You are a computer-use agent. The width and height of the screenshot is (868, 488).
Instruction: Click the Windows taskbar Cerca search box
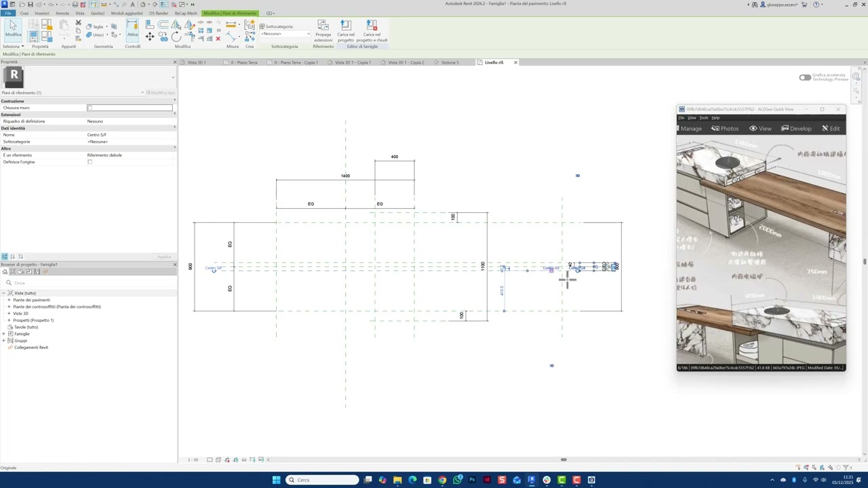pos(322,480)
